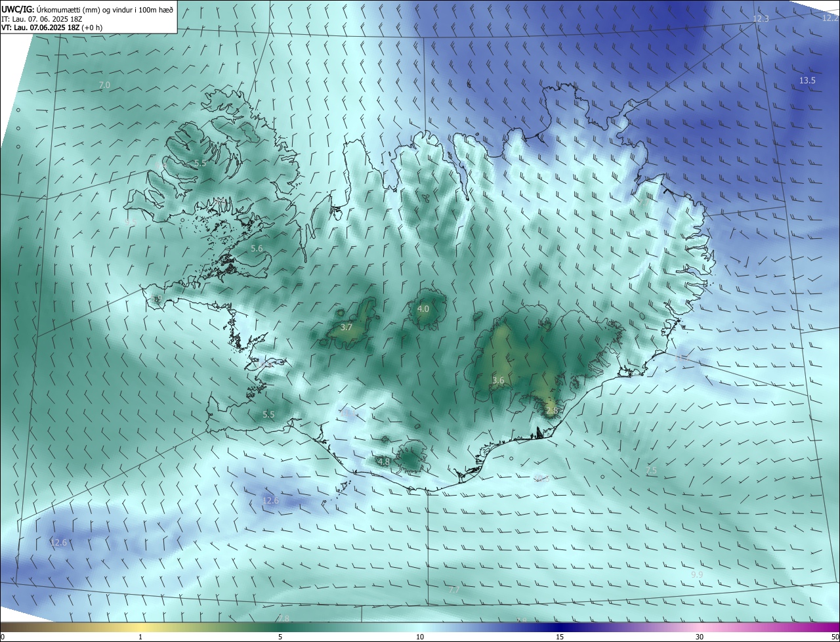
Task: Click the 13.5 value label on the map
Action: point(807,80)
